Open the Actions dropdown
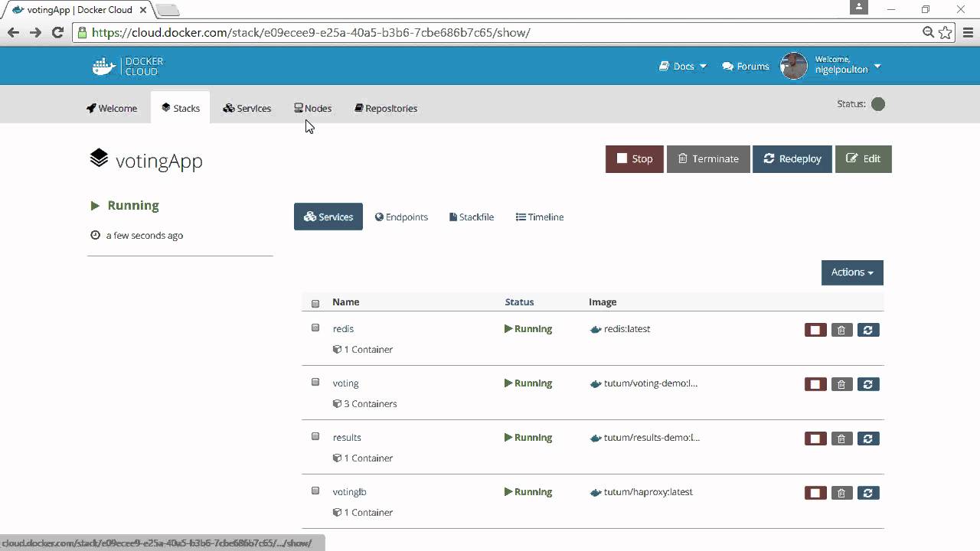980x551 pixels. tap(852, 272)
